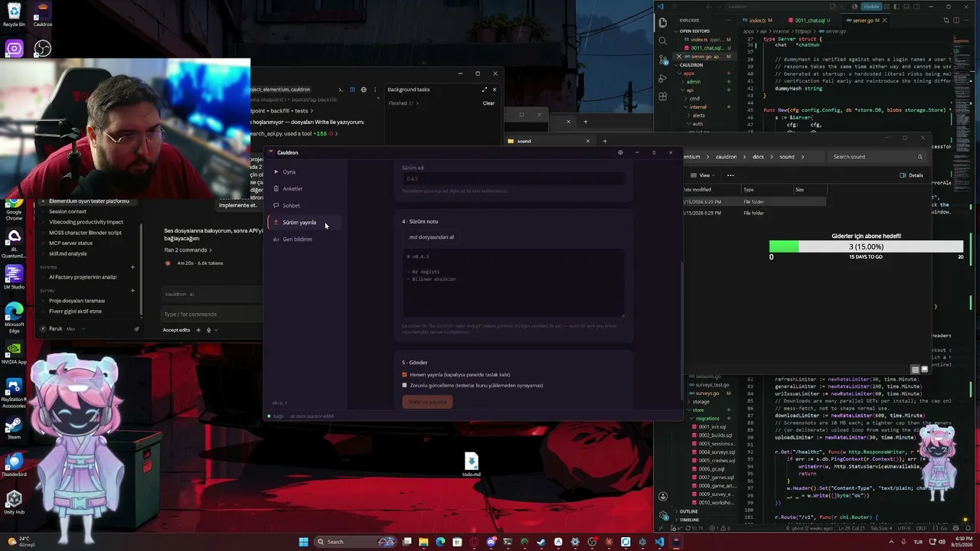
Task: Uncheck 'Hemen yayınla' checkbox
Action: point(404,375)
